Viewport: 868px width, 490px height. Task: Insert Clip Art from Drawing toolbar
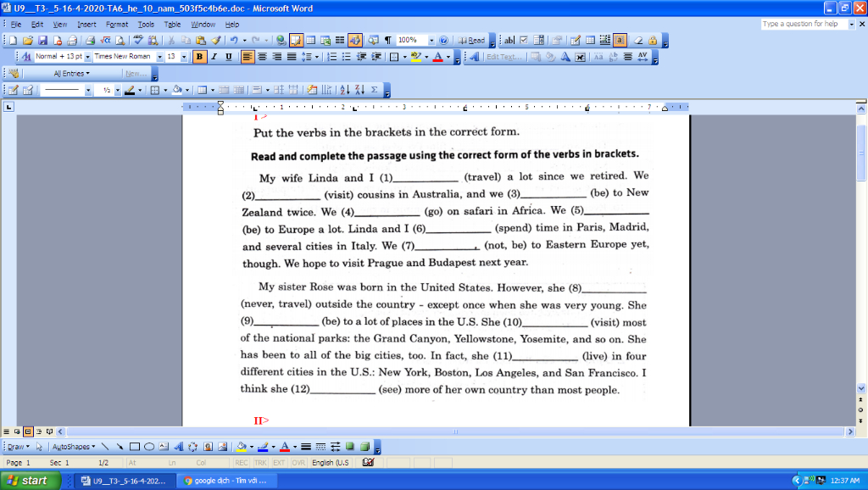(x=208, y=447)
